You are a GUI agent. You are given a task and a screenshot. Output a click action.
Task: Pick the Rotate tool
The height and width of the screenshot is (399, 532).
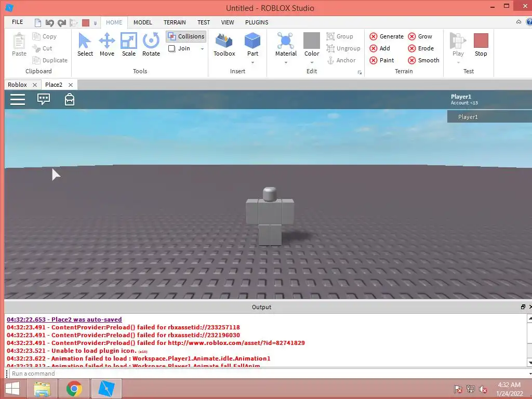click(x=151, y=45)
